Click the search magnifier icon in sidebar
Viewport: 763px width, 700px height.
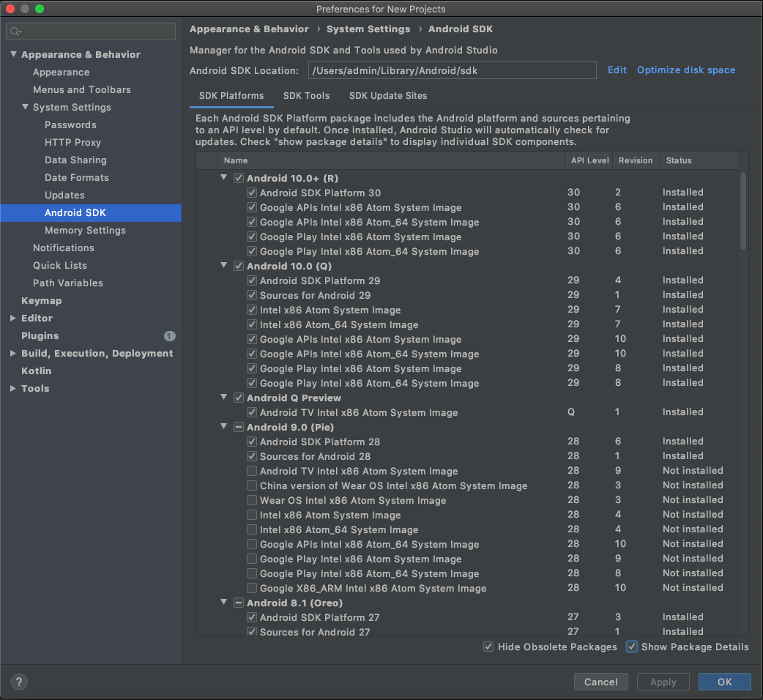pyautogui.click(x=16, y=31)
